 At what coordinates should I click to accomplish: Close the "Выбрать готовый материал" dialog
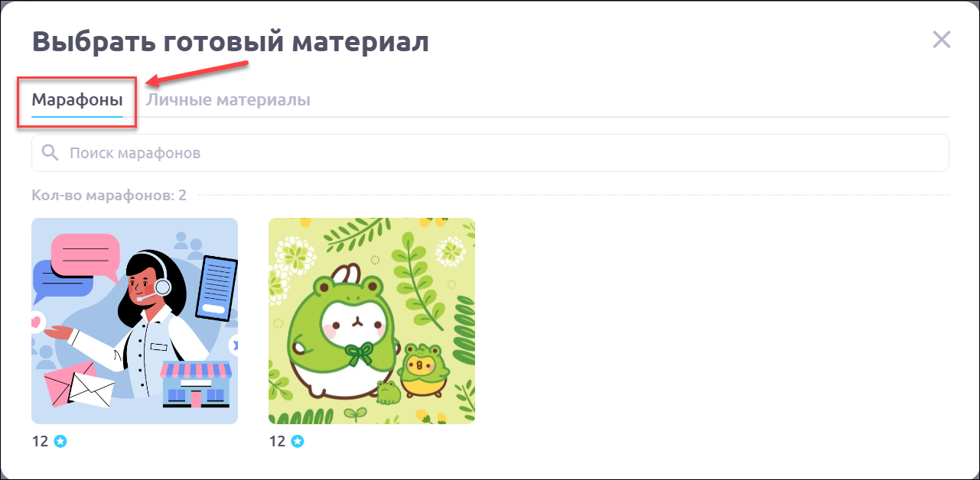(x=941, y=40)
